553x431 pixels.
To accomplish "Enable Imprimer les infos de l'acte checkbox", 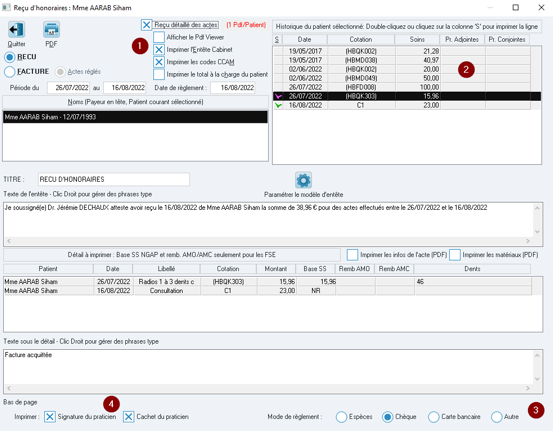I will pos(352,255).
